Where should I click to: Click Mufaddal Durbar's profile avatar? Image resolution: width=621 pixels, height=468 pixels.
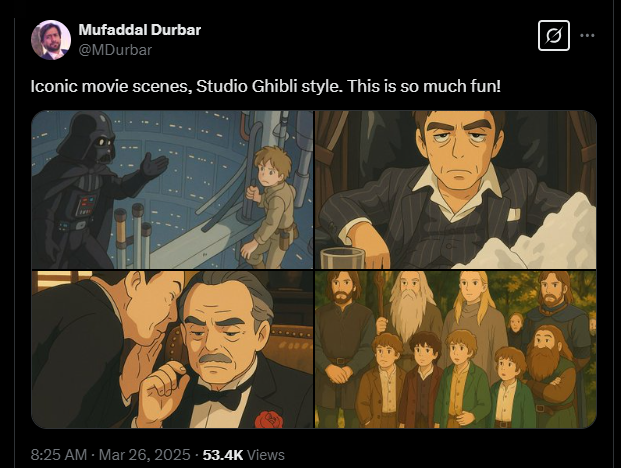pos(51,40)
